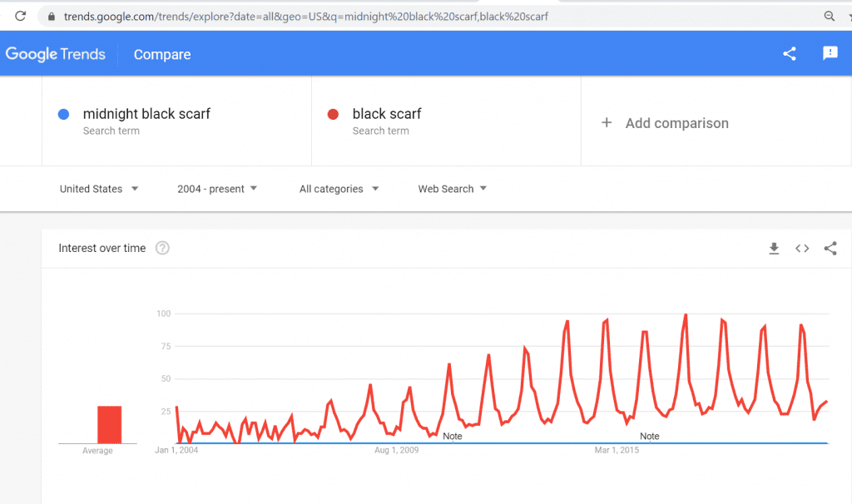
Task: Open the browser zoom magnifier icon
Action: click(x=830, y=15)
